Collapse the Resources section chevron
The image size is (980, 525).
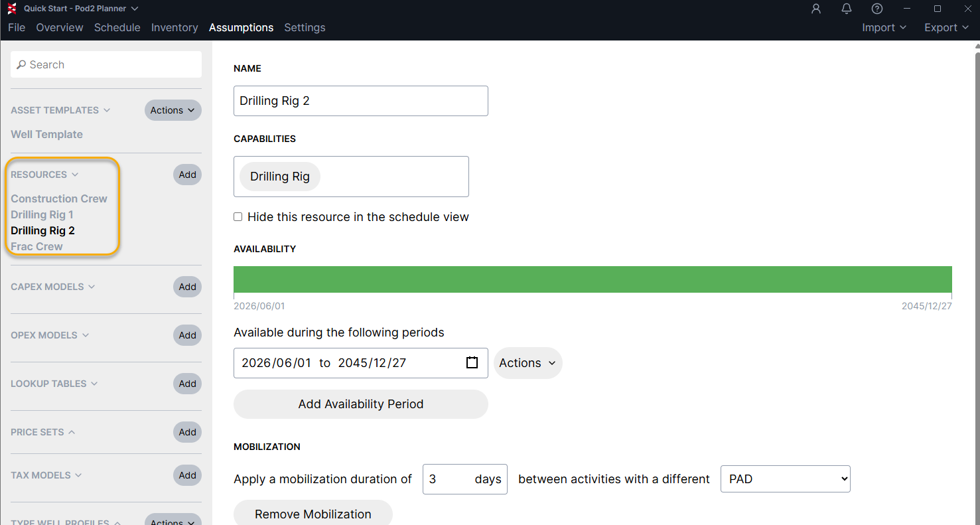point(75,175)
